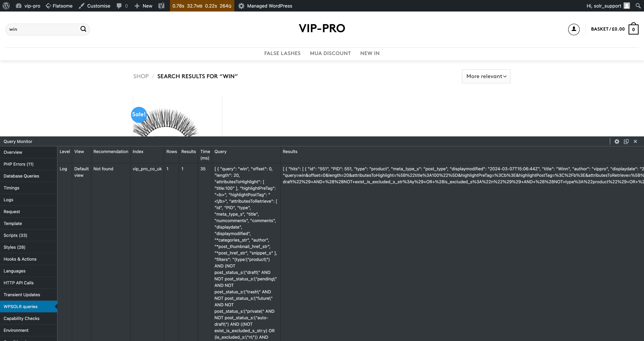
Task: Open the More relevant sorting dropdown
Action: (486, 76)
